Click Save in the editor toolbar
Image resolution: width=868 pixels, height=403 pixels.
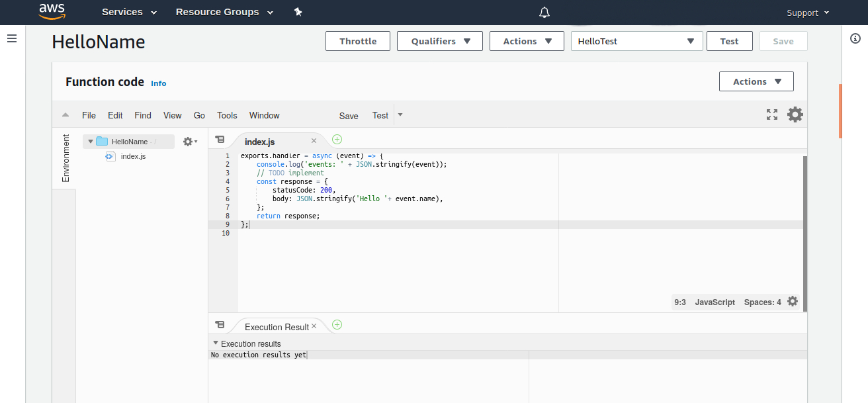coord(349,116)
